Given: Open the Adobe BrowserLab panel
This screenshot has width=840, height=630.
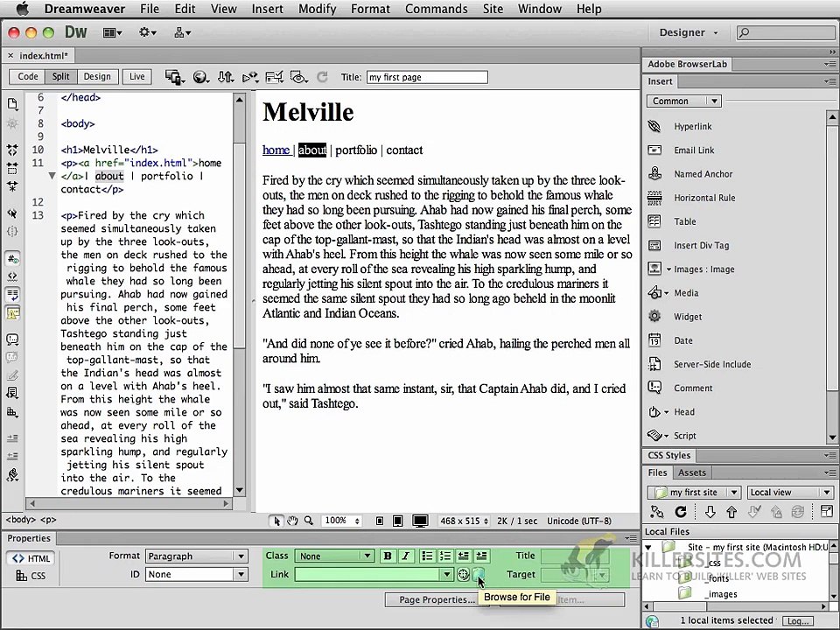Looking at the screenshot, I should point(687,64).
